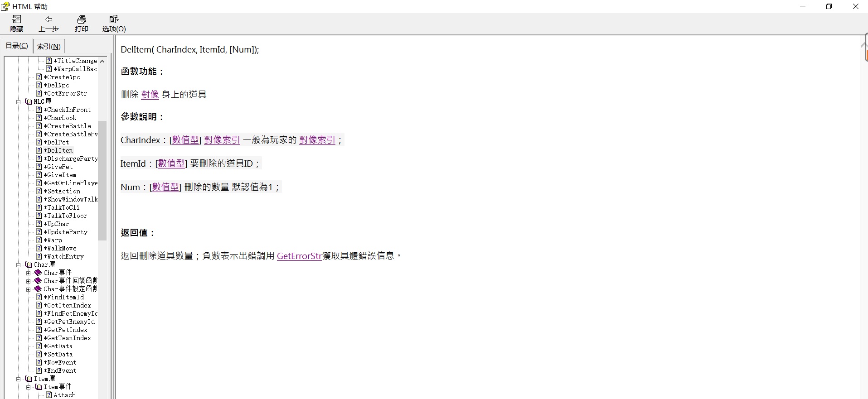Switch to the 索引(N) tab
The height and width of the screenshot is (399, 868).
(x=49, y=46)
